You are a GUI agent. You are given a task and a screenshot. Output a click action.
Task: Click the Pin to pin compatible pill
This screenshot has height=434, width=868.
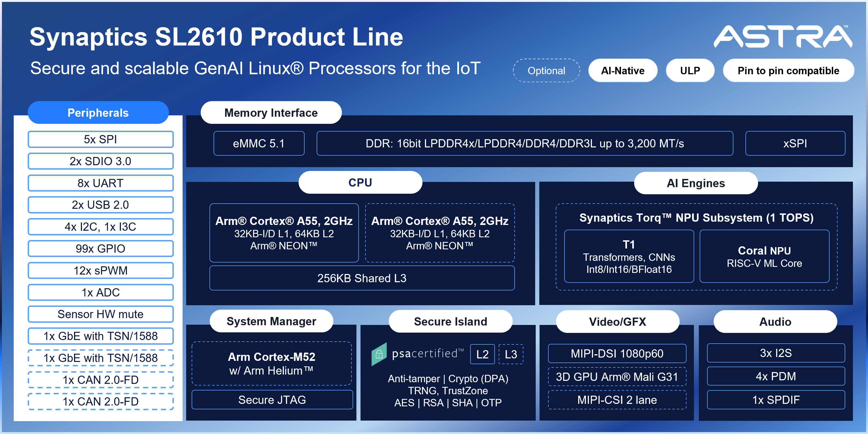tap(788, 71)
